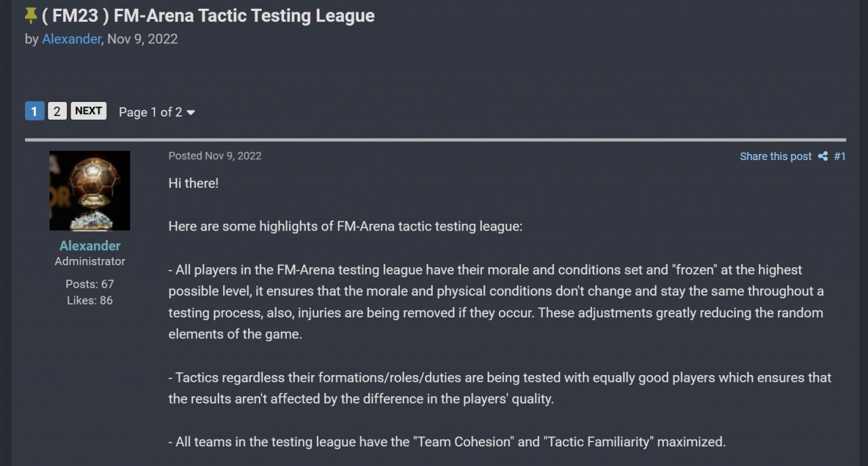Click the Team Cohesion paragraph text

[448, 442]
